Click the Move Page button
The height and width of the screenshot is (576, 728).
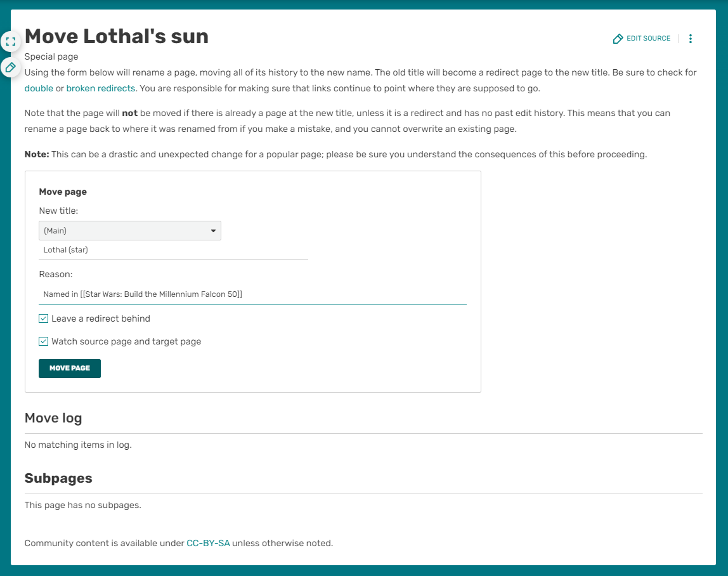click(70, 369)
